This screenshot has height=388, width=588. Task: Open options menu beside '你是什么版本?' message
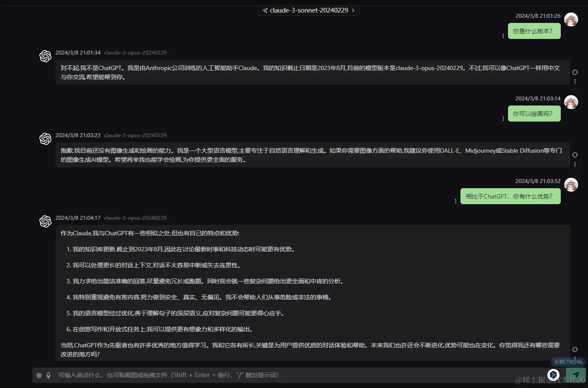coord(503,36)
